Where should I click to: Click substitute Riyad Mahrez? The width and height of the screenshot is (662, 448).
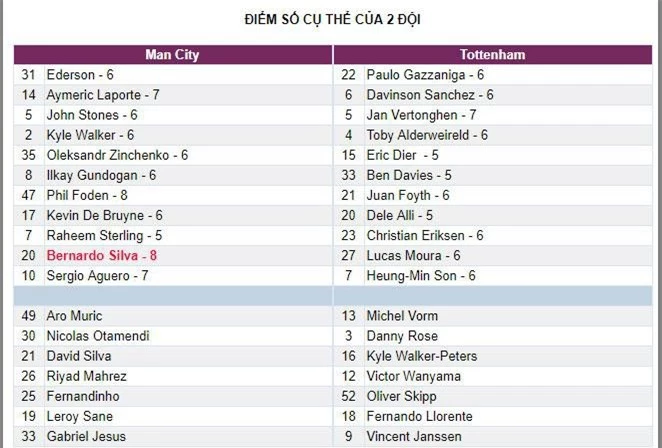point(87,376)
